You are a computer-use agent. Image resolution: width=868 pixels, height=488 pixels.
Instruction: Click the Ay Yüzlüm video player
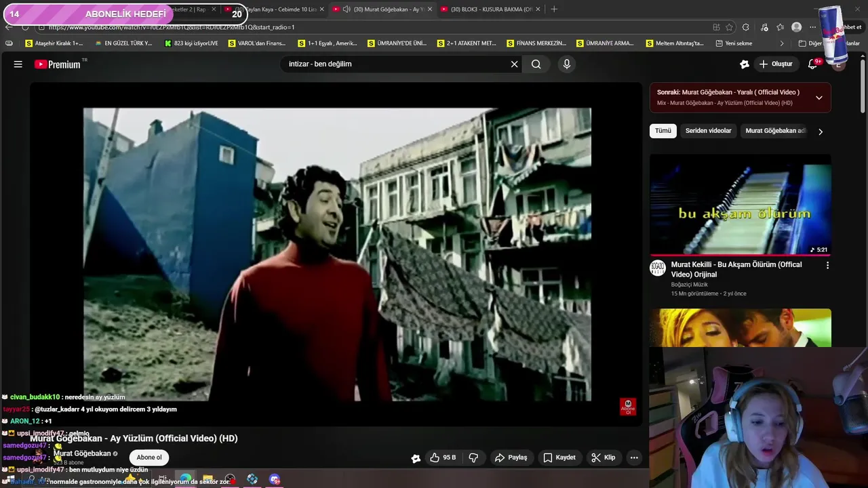(337, 254)
